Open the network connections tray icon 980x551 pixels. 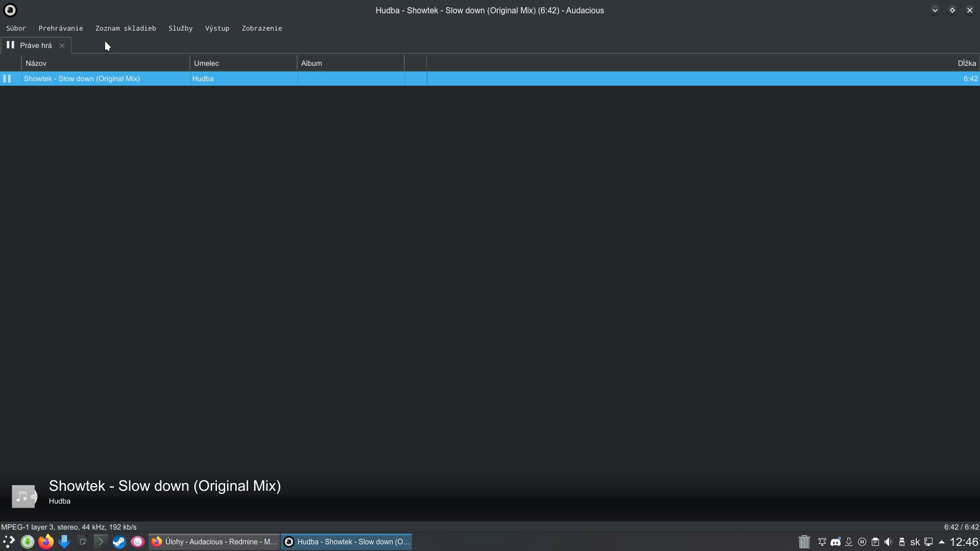coord(928,542)
